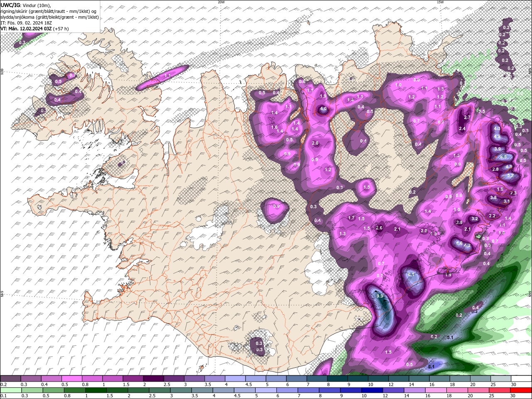Image resolution: width=532 pixels, height=399 pixels.
Task: Select the white swatch after upper-row 30
Action: point(521,378)
